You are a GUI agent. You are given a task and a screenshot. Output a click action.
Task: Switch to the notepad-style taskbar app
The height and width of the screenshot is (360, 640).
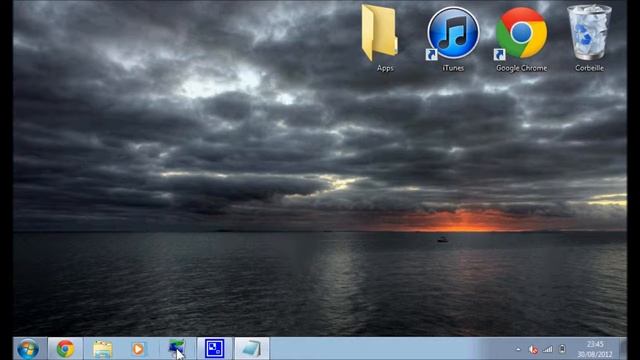tap(251, 349)
